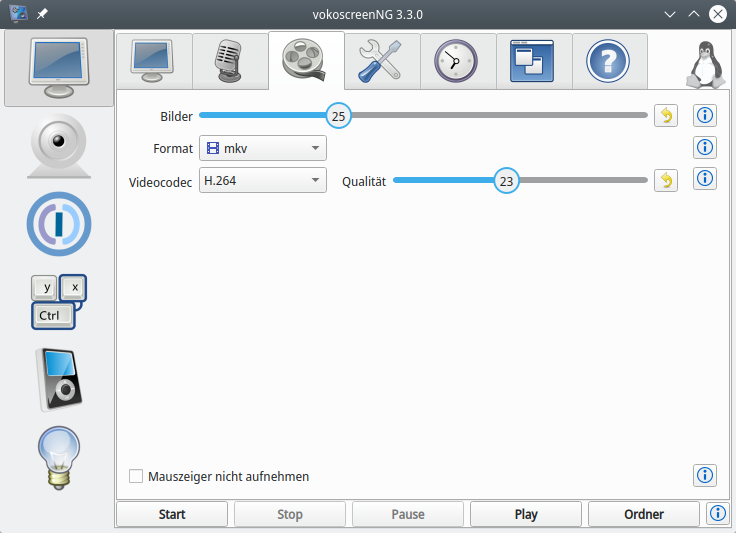This screenshot has height=533, width=736.
Task: Open the light bulb tips section
Action: pyautogui.click(x=59, y=458)
